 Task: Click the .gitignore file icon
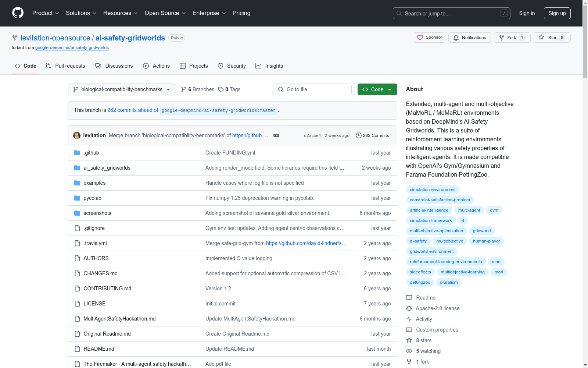[x=77, y=228]
